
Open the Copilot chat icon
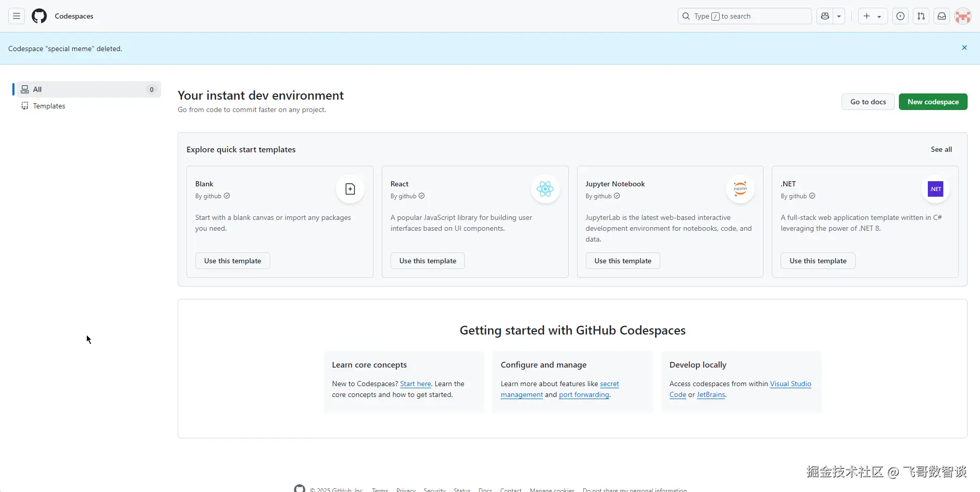point(825,16)
